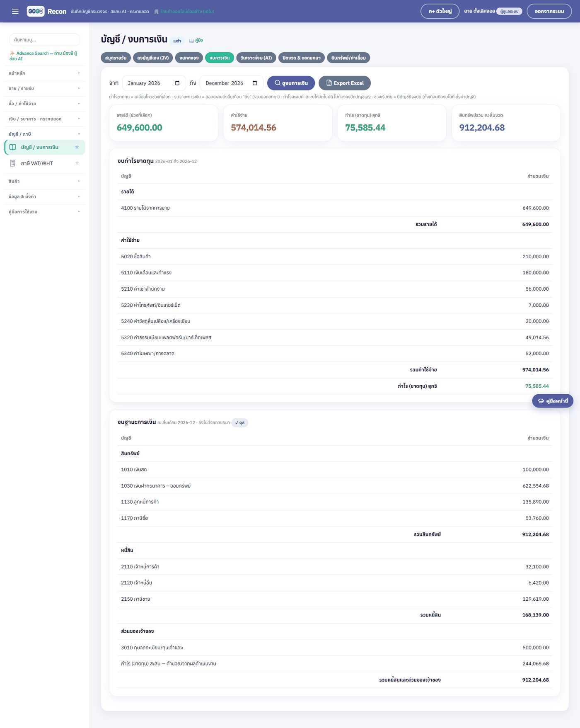The width and height of the screenshot is (580, 728).
Task: Click the graduation cap icon on คู่มือหน้านี้
Action: point(541,401)
